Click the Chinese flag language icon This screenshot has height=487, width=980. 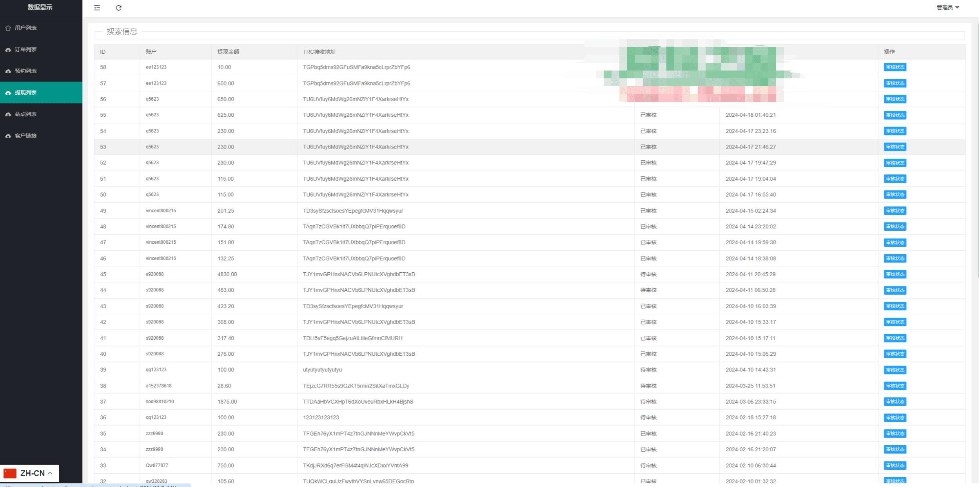pyautogui.click(x=10, y=473)
